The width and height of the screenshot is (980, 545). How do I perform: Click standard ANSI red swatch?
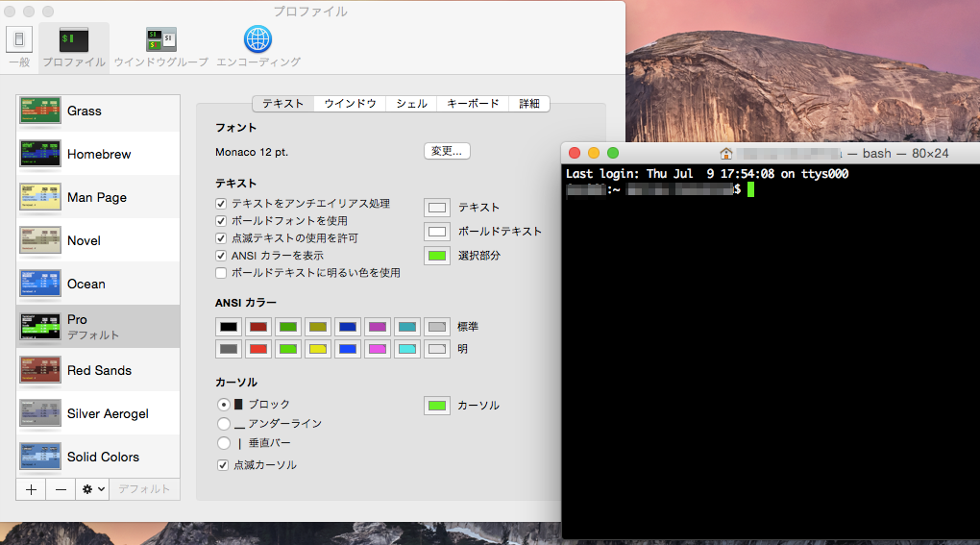pos(258,326)
